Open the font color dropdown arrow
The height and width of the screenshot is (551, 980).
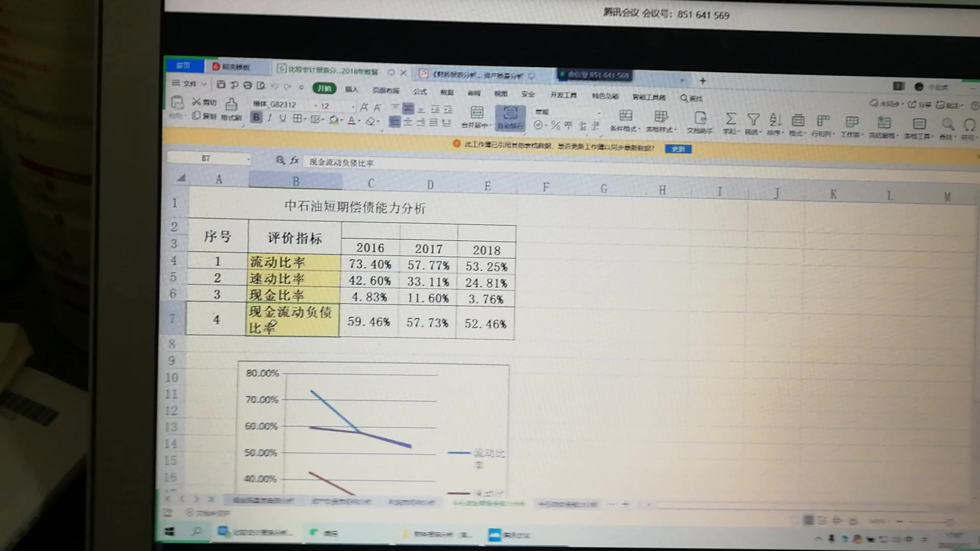coord(359,121)
